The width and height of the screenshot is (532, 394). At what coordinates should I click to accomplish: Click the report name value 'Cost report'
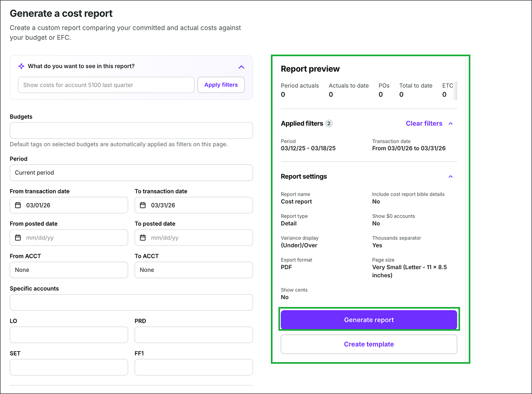[x=296, y=202]
